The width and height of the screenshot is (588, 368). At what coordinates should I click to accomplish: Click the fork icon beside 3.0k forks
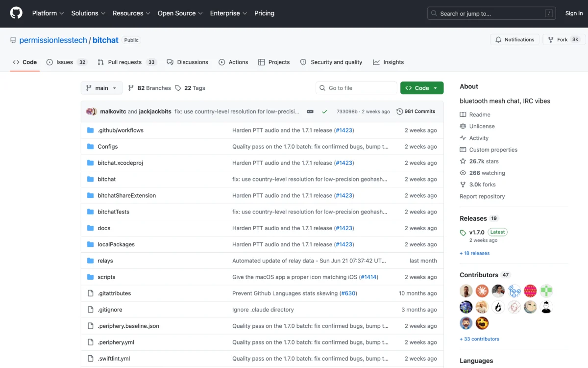[463, 184]
